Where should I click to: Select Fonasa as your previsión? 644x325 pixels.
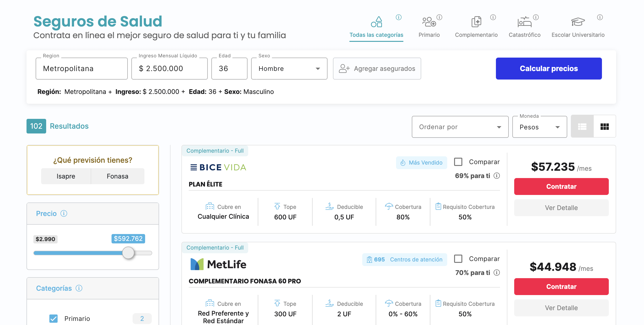click(117, 176)
